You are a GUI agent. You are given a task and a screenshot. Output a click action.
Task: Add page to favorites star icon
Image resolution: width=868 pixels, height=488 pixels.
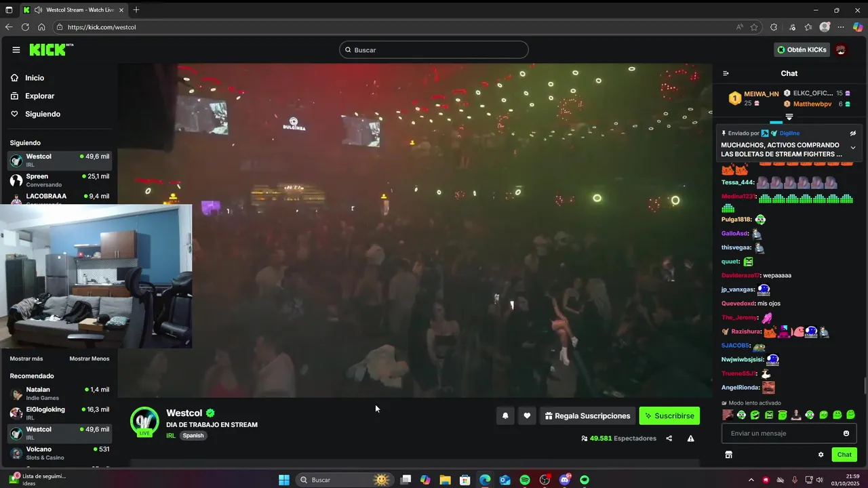[754, 27]
